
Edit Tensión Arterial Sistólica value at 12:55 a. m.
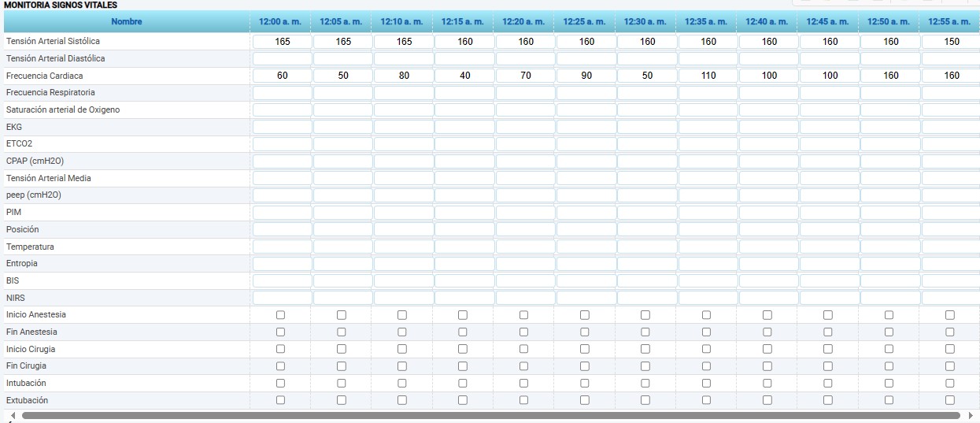click(x=951, y=42)
